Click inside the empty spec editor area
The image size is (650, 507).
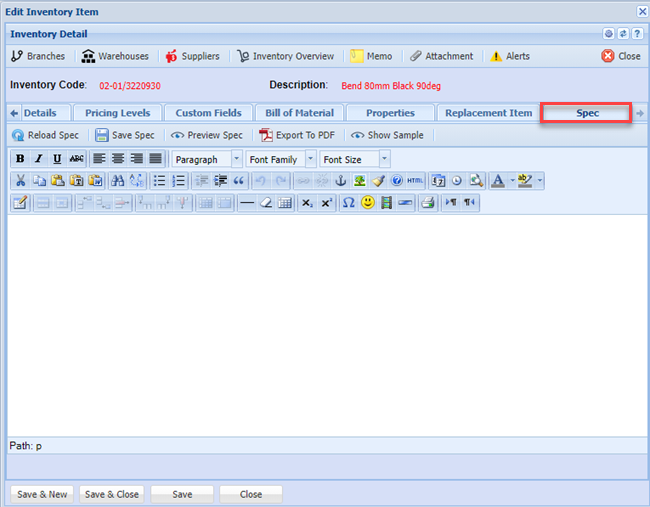click(x=325, y=320)
